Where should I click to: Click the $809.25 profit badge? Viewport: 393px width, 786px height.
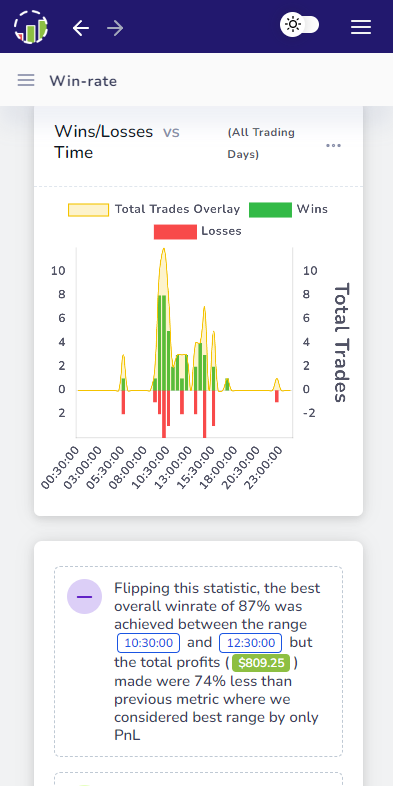[x=261, y=663]
